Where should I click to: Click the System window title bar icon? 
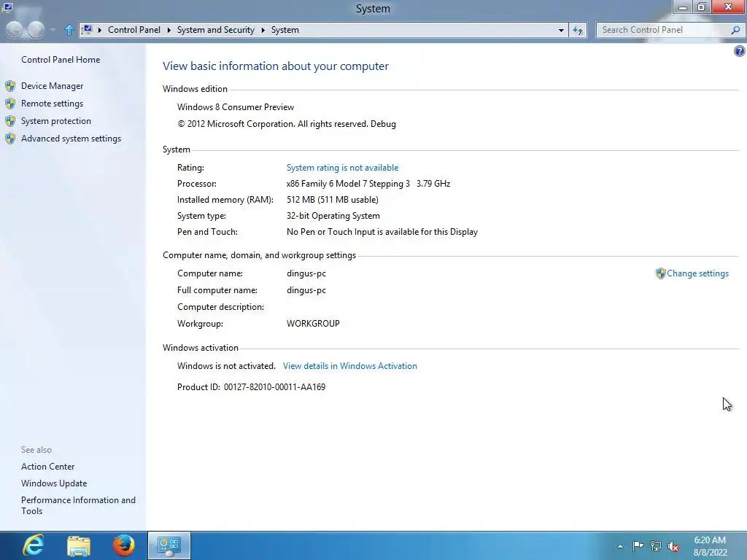[7, 7]
